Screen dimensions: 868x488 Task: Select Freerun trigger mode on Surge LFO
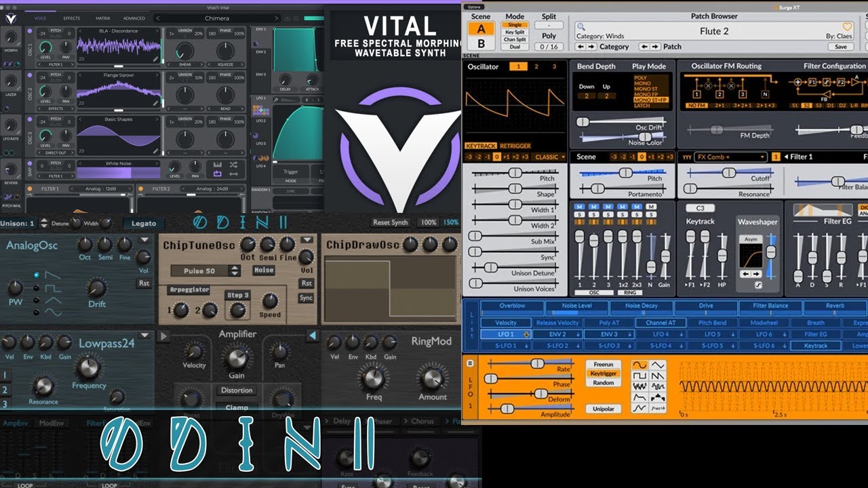pyautogui.click(x=604, y=365)
